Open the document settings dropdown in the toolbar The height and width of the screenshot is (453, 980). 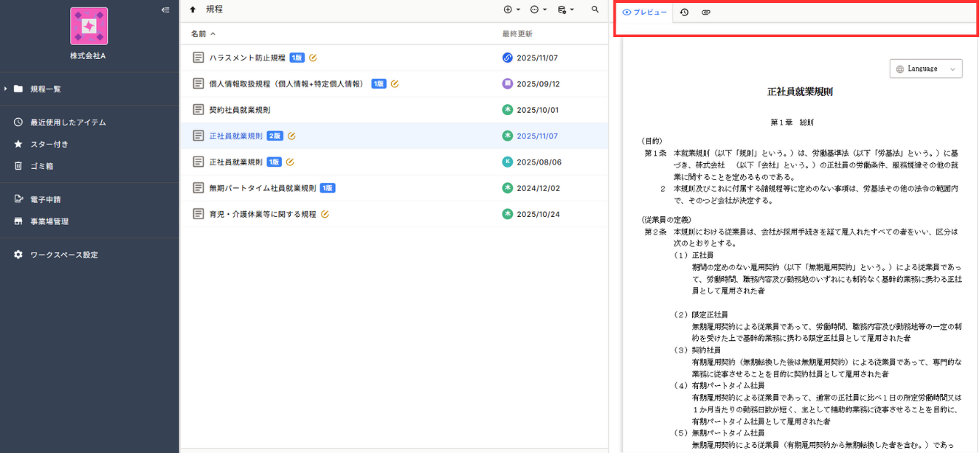point(565,9)
